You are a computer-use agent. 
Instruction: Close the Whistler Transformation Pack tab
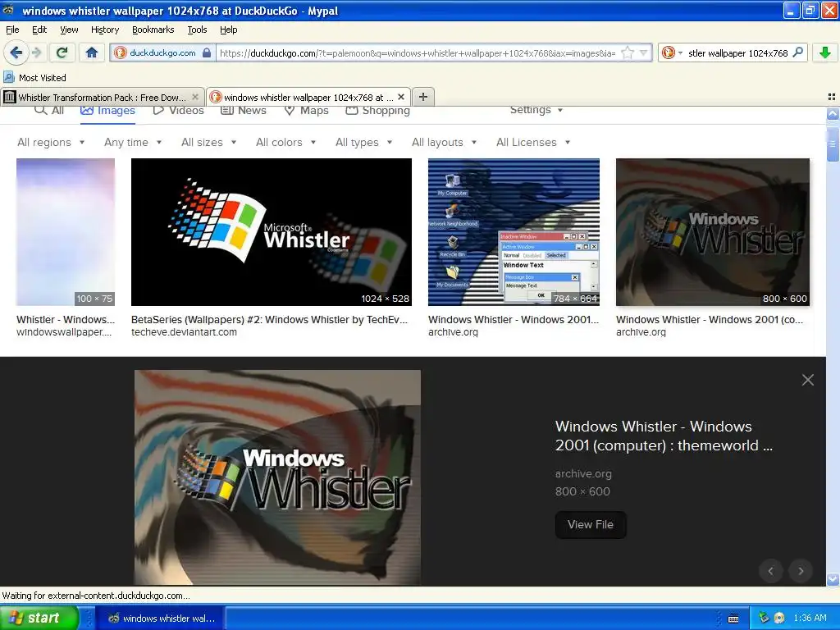click(x=195, y=97)
